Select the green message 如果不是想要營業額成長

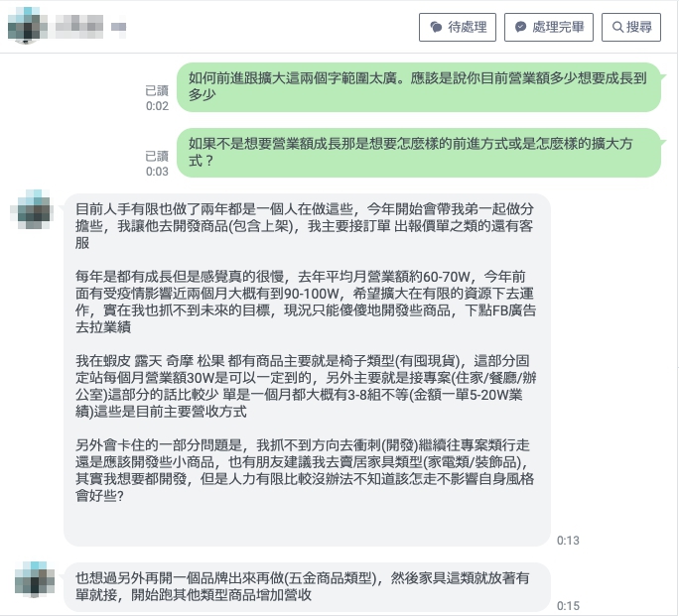[x=418, y=153]
